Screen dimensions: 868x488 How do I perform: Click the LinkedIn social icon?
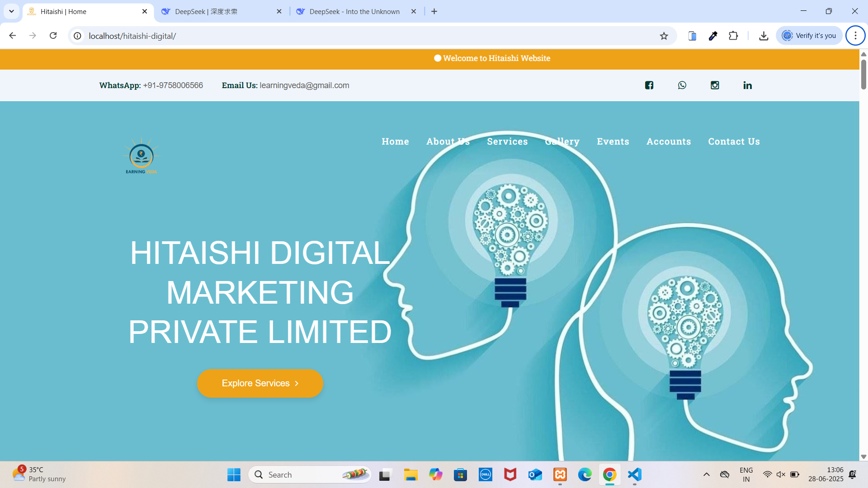[x=747, y=85]
